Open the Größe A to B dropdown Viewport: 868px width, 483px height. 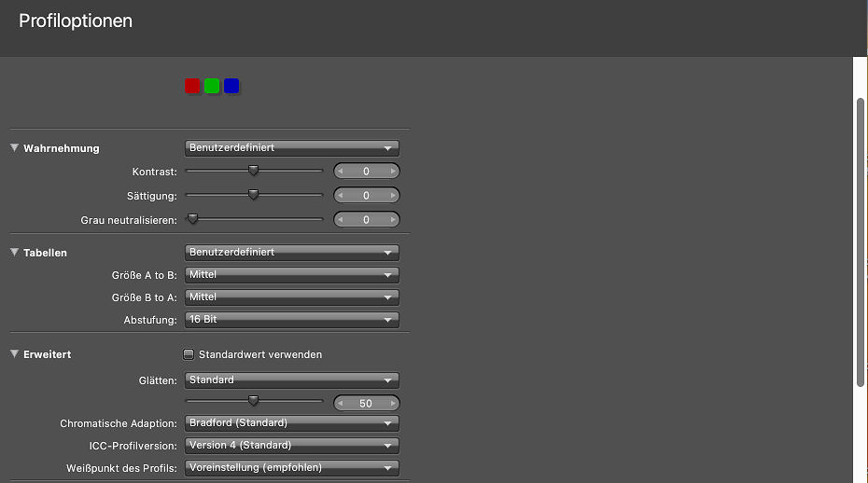point(292,275)
